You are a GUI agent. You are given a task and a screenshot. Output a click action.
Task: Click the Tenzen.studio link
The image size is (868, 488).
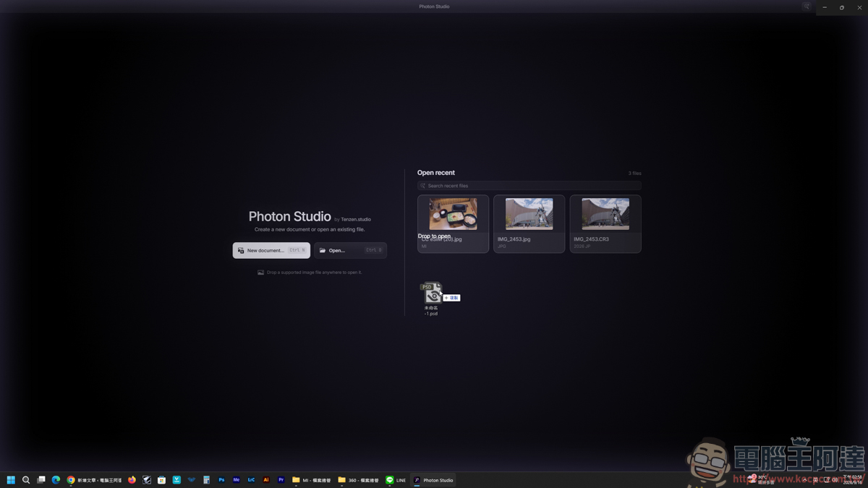pyautogui.click(x=356, y=219)
